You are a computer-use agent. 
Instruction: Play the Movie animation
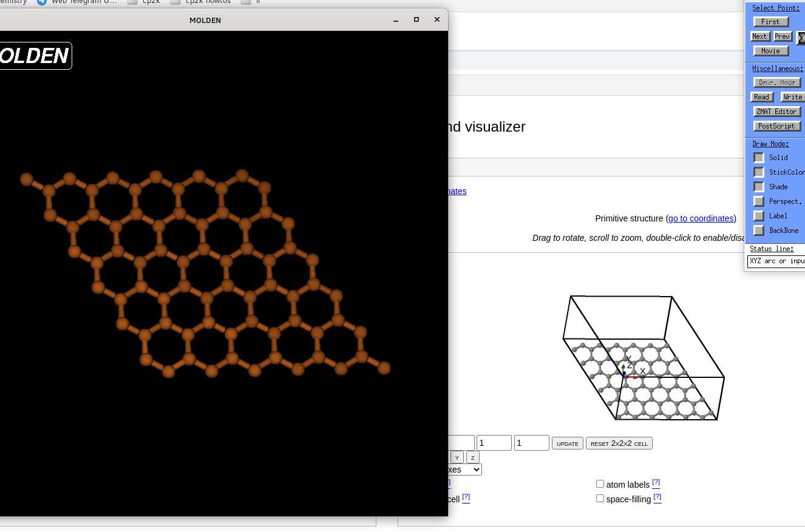[770, 50]
